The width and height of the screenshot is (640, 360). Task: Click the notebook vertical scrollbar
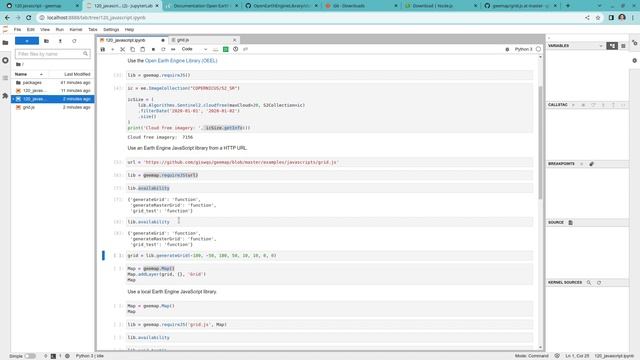click(540, 143)
